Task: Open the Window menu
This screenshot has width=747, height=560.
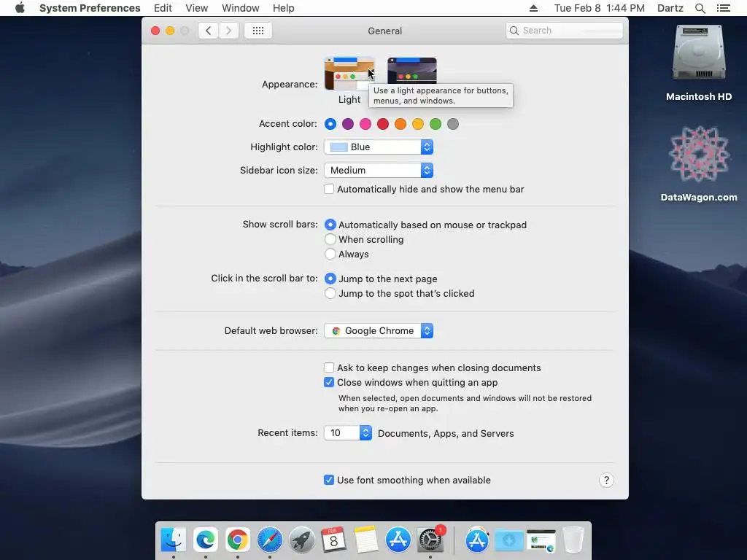Action: (241, 8)
